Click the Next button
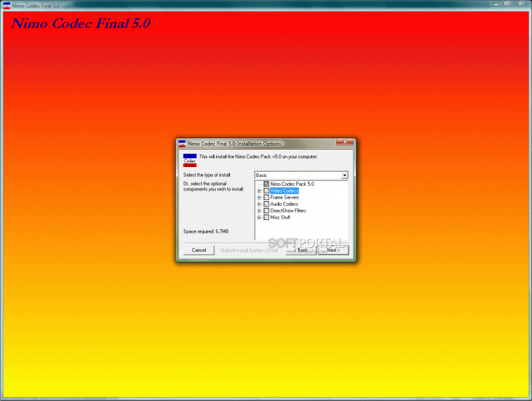Screen dimensions: 532x401 (334, 250)
